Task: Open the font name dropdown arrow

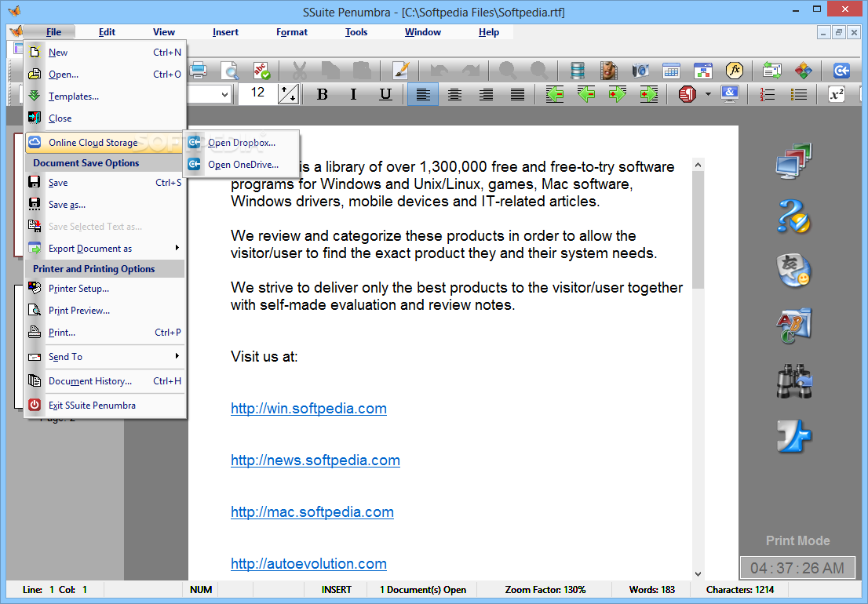Action: [224, 95]
